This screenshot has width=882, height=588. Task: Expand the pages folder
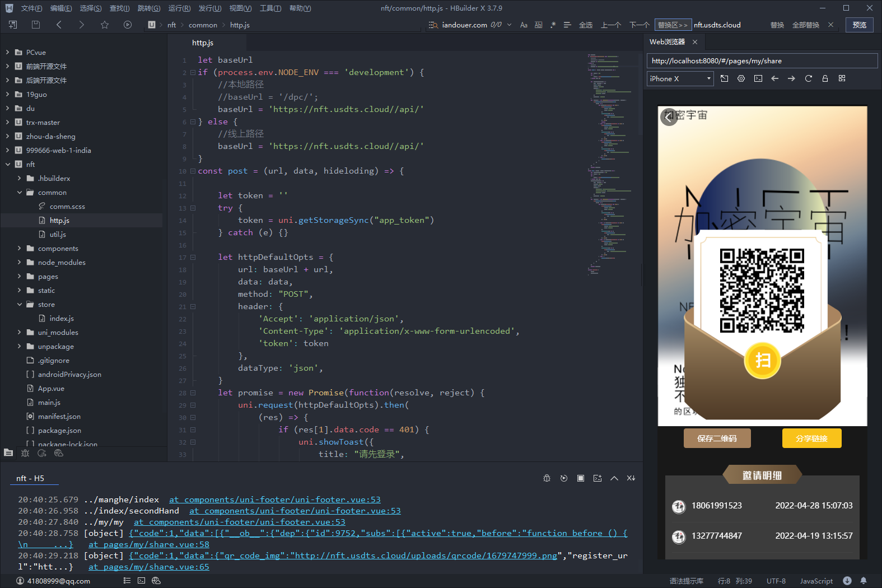(x=20, y=276)
